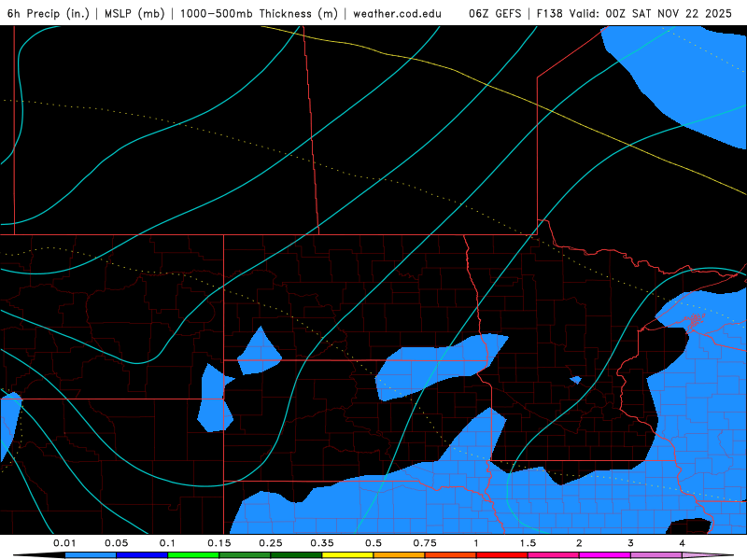The width and height of the screenshot is (747, 560).
Task: Select the bright green 0.1–0.15 legend swatch
Action: point(193,555)
